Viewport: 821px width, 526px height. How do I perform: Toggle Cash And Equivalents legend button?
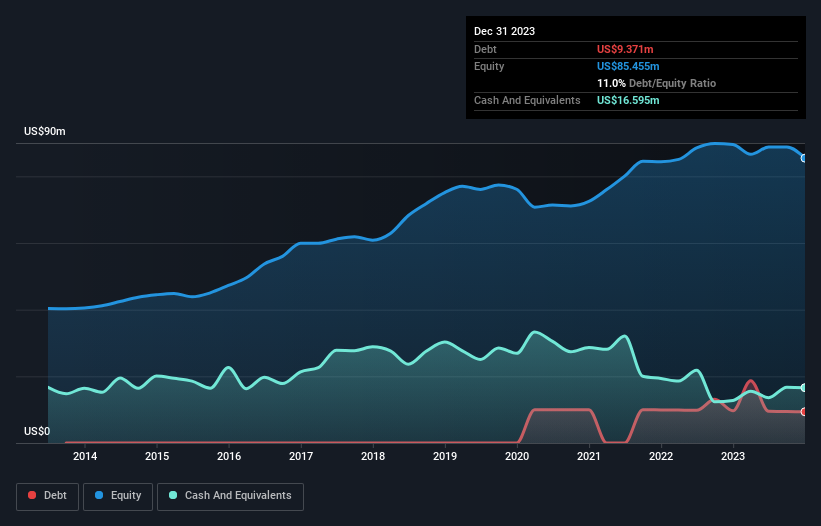tap(230, 496)
